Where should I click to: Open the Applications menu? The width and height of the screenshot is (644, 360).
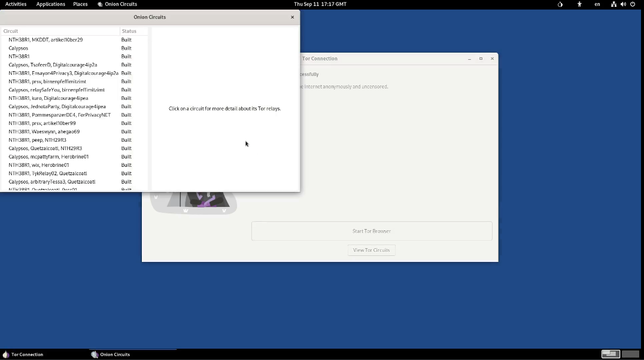pyautogui.click(x=50, y=4)
